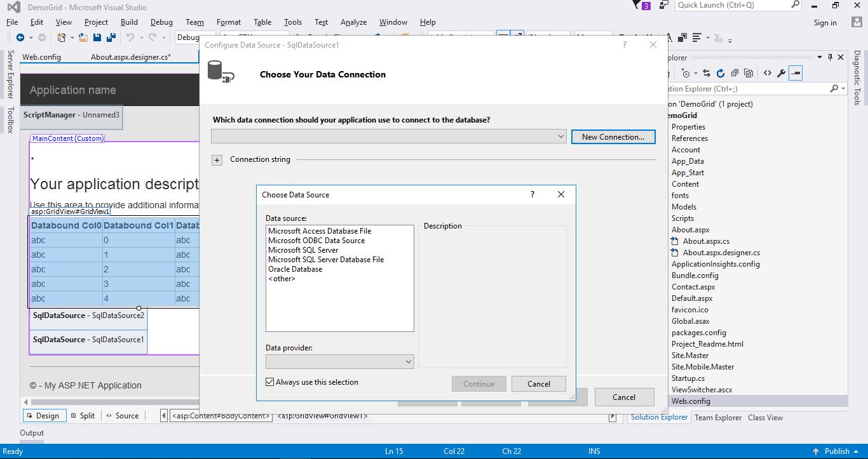Screen dimensions: 868x459
Task: Open the Team Explorer tab
Action: tap(718, 418)
